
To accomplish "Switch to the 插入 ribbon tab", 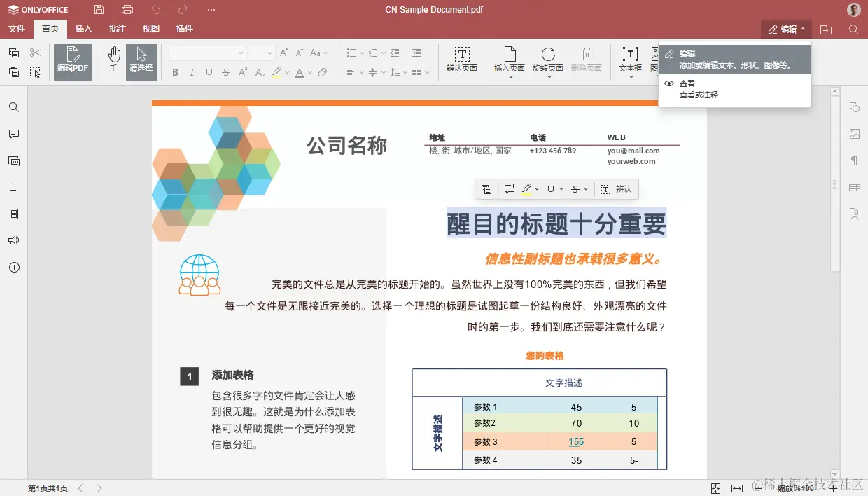I will point(83,29).
